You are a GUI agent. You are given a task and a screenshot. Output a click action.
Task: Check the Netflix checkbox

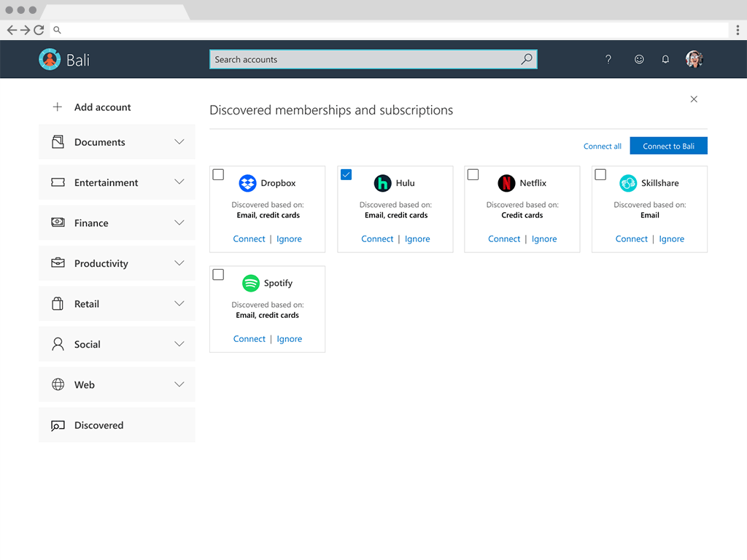pyautogui.click(x=473, y=175)
